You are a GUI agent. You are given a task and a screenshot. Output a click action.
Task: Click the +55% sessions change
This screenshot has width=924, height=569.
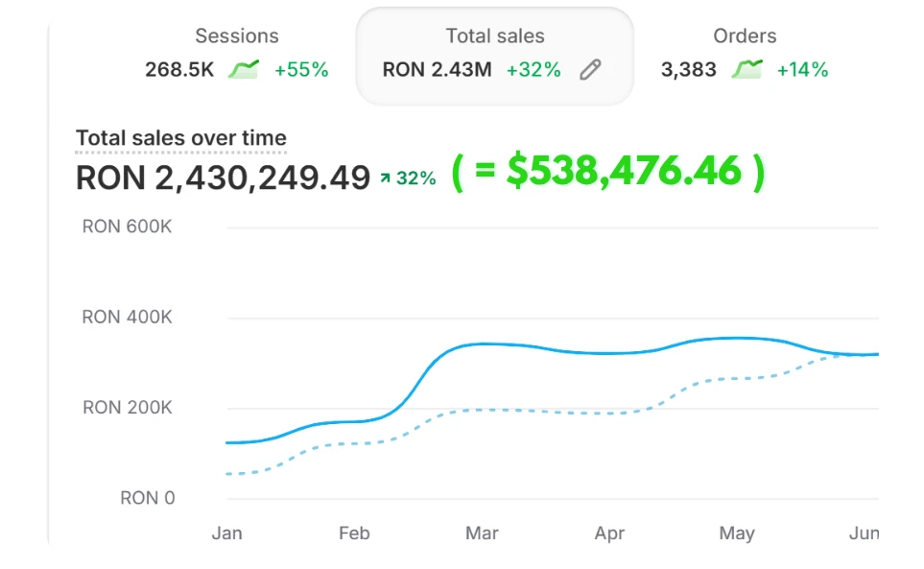pos(301,69)
